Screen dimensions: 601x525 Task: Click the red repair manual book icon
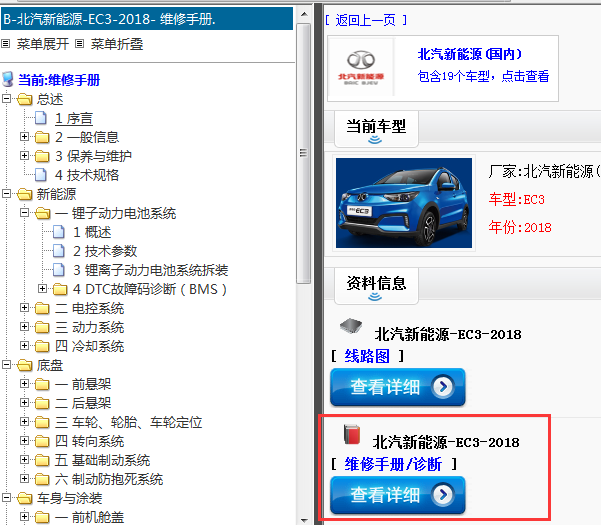352,434
